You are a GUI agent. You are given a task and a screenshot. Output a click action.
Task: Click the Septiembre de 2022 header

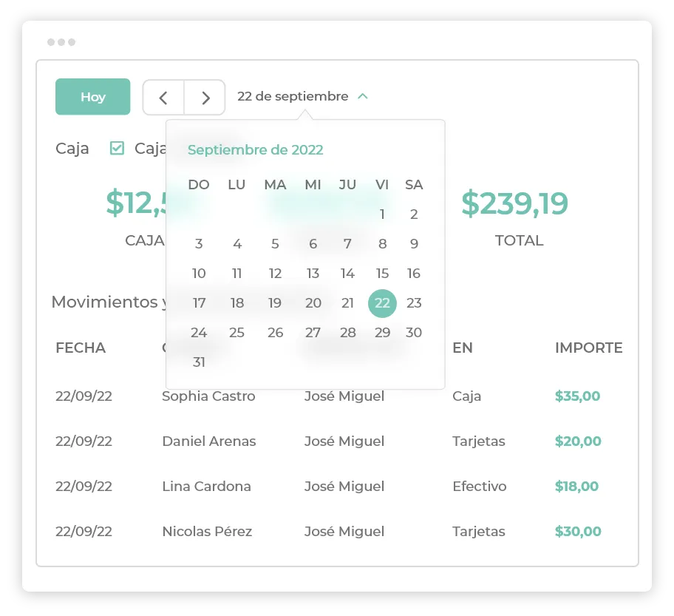pyautogui.click(x=255, y=149)
